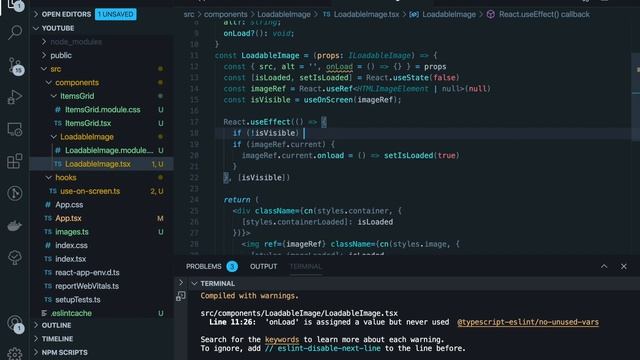Open the Extensions view
Image resolution: width=640 pixels, height=360 pixels.
[x=15, y=161]
